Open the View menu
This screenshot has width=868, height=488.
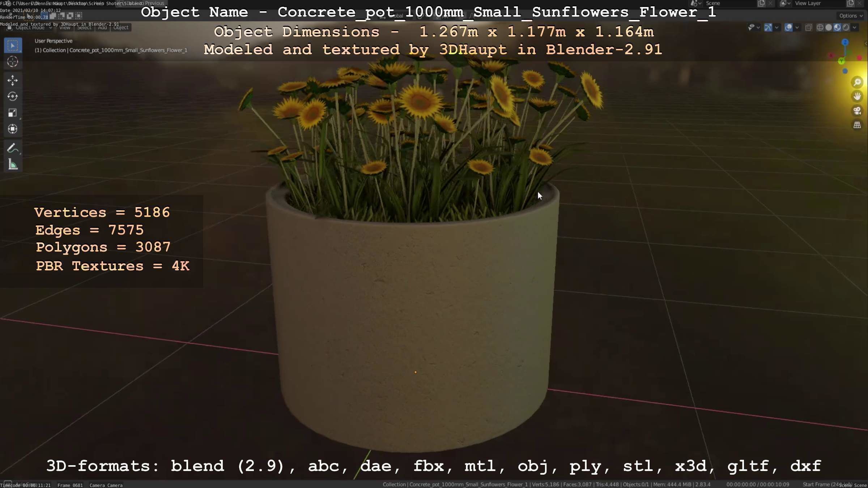[65, 27]
